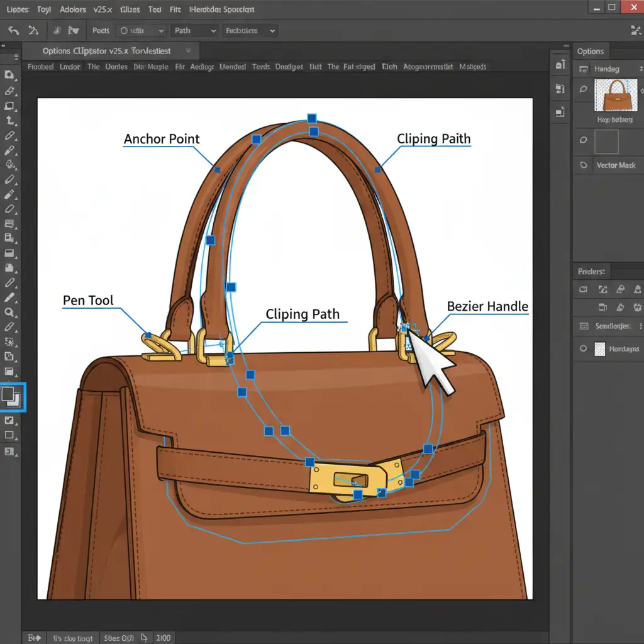Click the top icon in the collapsed panel strip
The width and height of the screenshot is (644, 644).
click(x=560, y=64)
